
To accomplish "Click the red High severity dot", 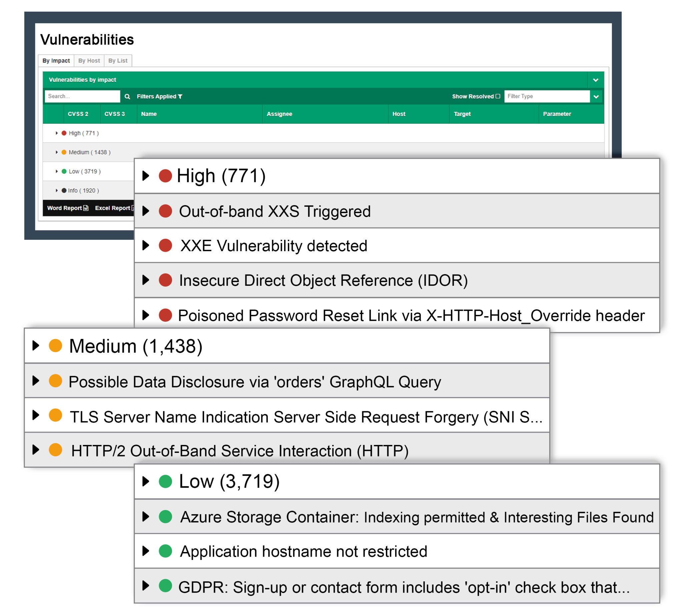I will 64,133.
